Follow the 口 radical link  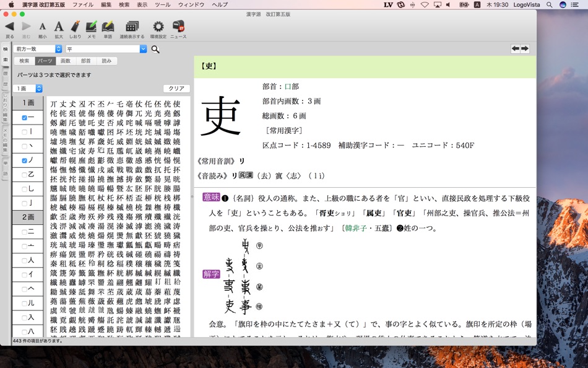[288, 86]
